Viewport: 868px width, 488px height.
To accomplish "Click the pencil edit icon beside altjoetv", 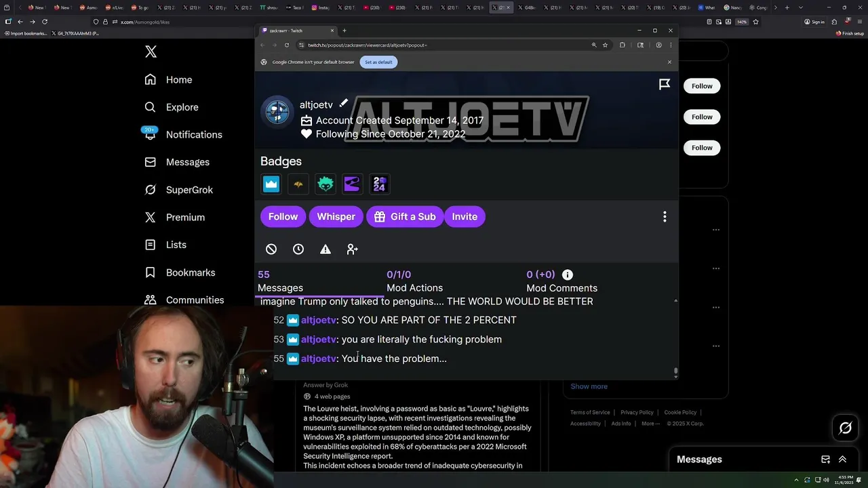I will pos(344,103).
